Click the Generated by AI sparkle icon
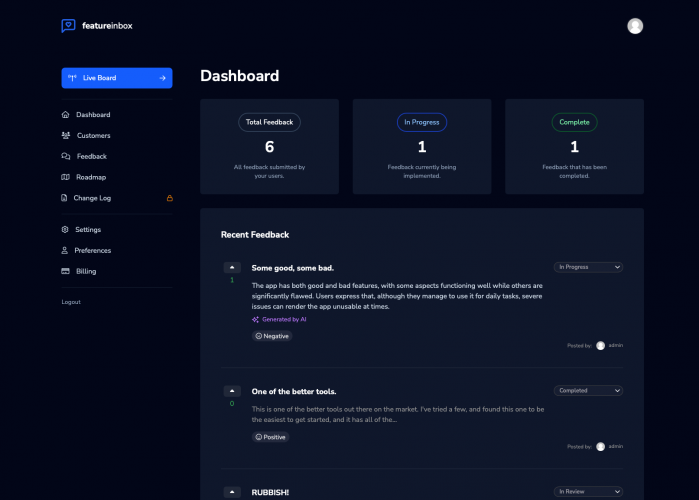The height and width of the screenshot is (500, 699). [255, 320]
